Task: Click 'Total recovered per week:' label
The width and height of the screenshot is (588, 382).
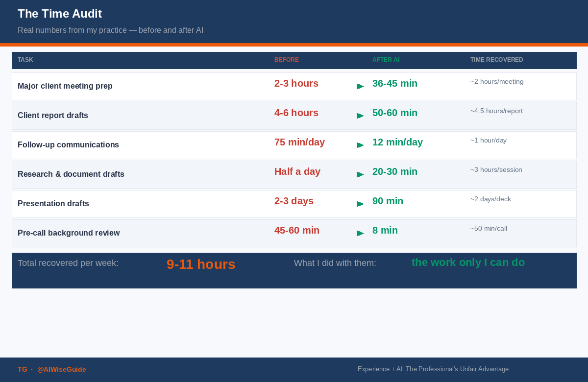Action: (x=68, y=263)
